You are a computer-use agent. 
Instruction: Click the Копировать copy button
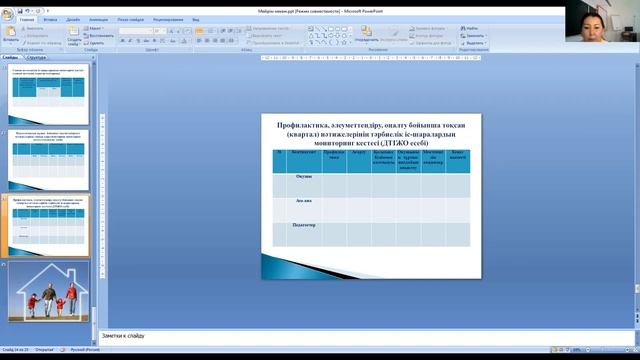[x=35, y=36]
